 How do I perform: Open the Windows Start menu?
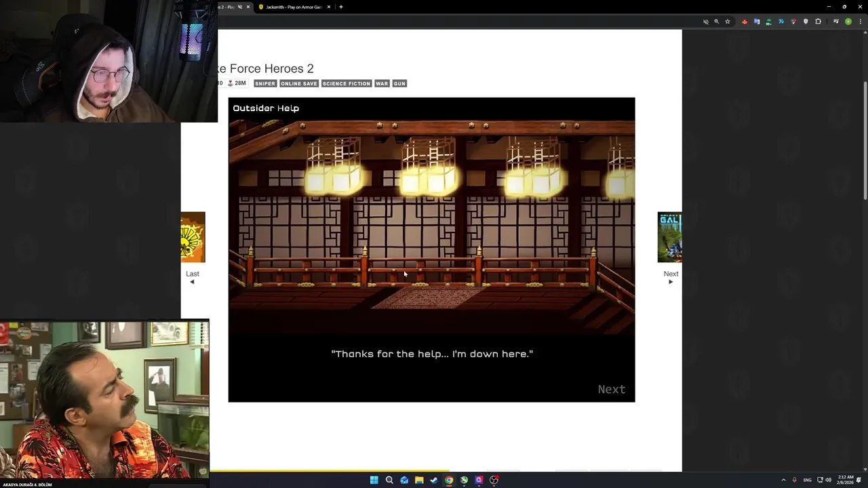coord(374,480)
